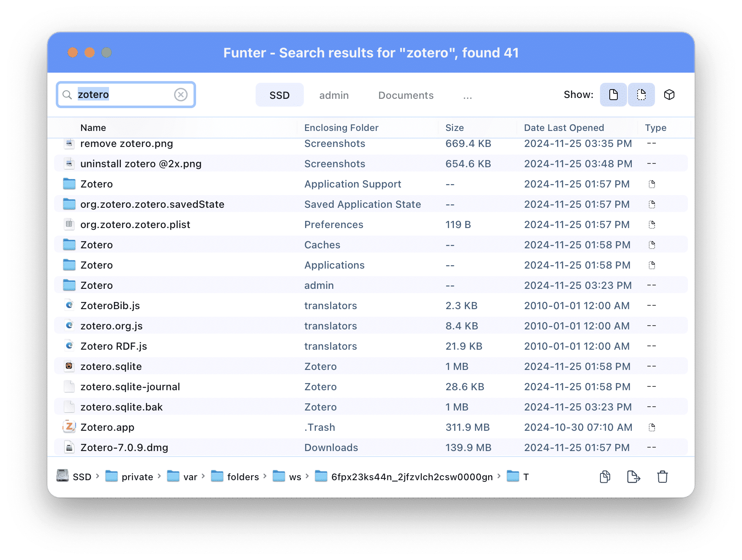Select zotero.sqlite database icon

[69, 366]
